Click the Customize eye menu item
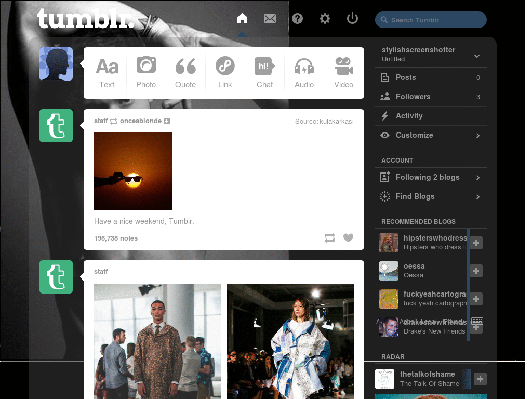Viewport: 532px width, 399px height. pyautogui.click(x=431, y=135)
